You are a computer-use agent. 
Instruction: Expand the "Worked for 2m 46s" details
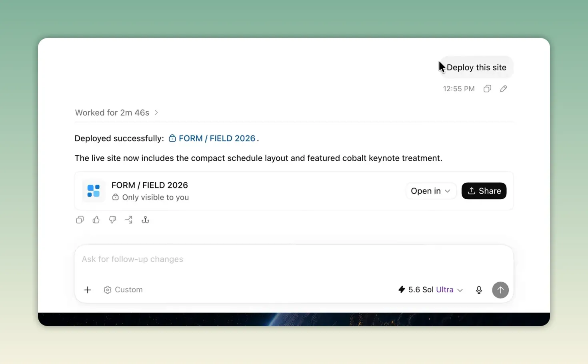117,113
